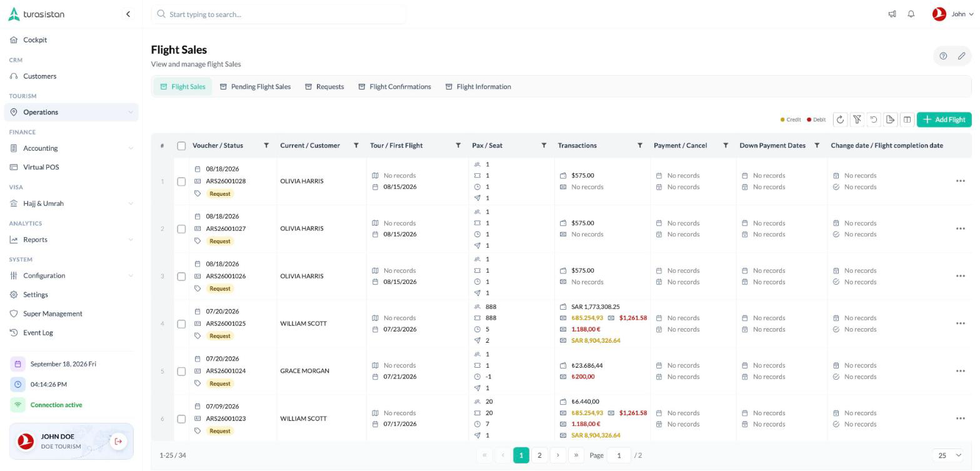Open row actions for ARS26001028
This screenshot has height=471, width=980.
pos(960,181)
